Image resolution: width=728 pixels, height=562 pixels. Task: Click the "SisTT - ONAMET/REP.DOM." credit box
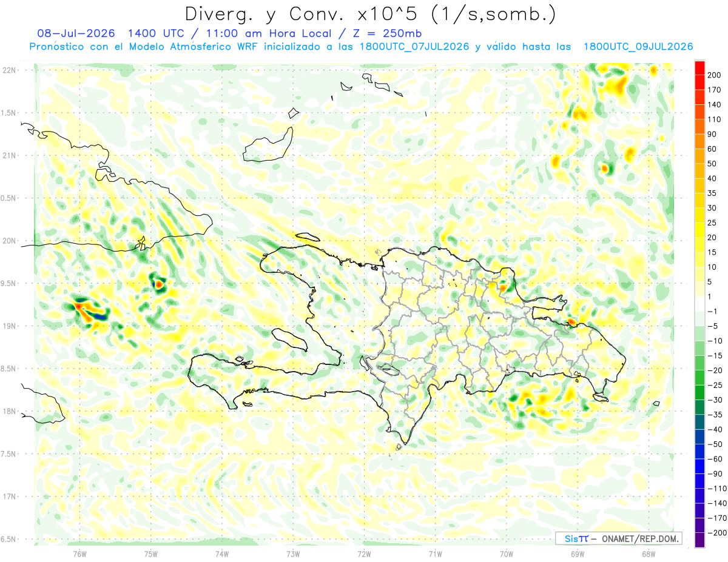[618, 538]
